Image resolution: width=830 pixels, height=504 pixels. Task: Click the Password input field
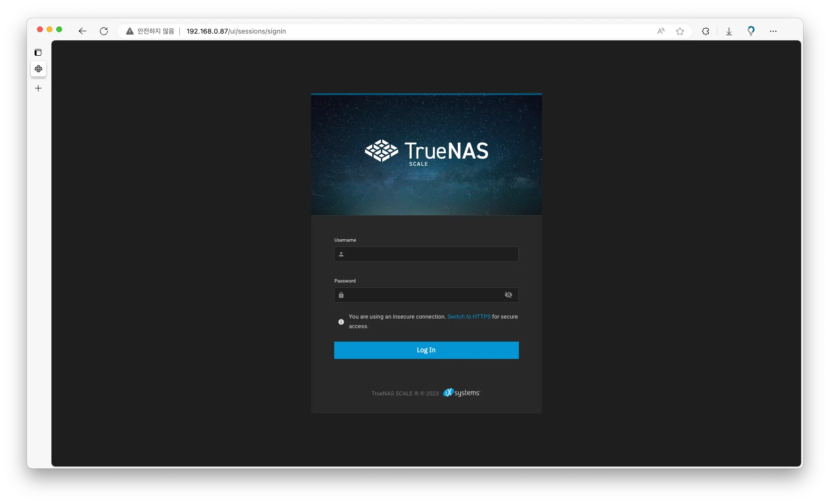pos(427,295)
